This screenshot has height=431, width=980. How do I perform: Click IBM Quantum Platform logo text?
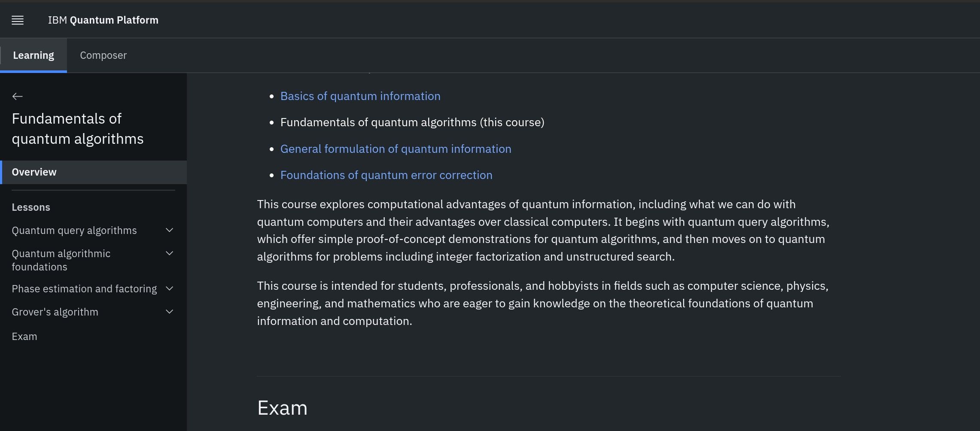103,20
